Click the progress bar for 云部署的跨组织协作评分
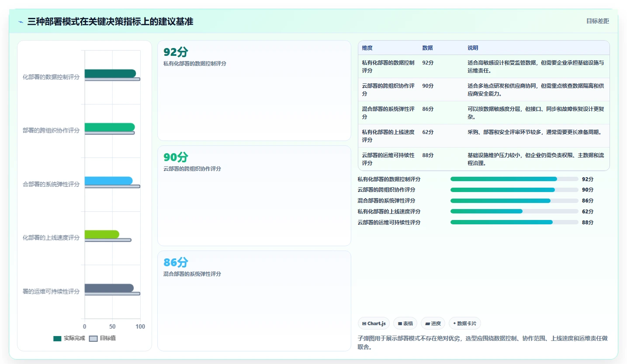Image resolution: width=627 pixels, height=364 pixels. click(514, 190)
